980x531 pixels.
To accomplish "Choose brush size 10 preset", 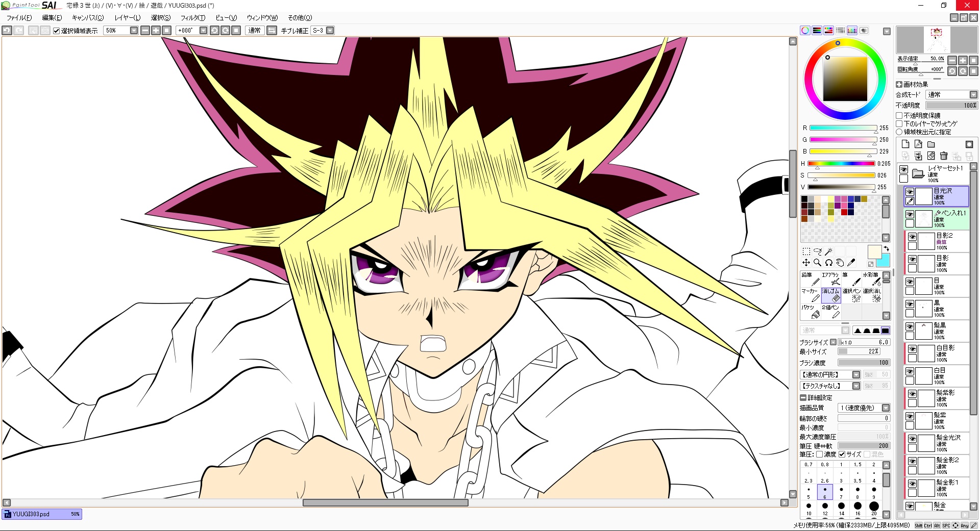I will pyautogui.click(x=808, y=507).
